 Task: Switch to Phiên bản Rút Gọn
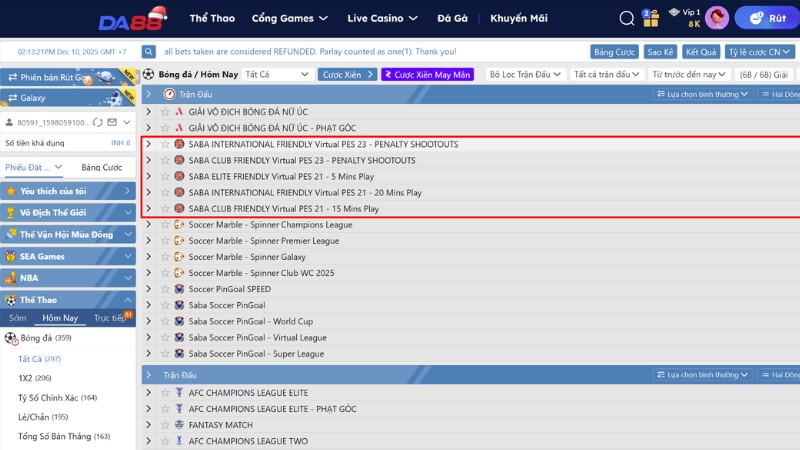click(68, 77)
